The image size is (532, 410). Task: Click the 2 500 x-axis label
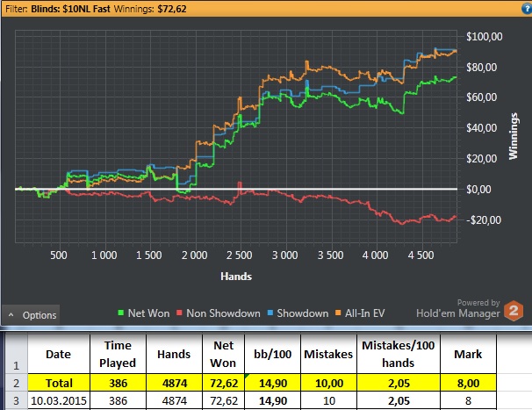(239, 255)
